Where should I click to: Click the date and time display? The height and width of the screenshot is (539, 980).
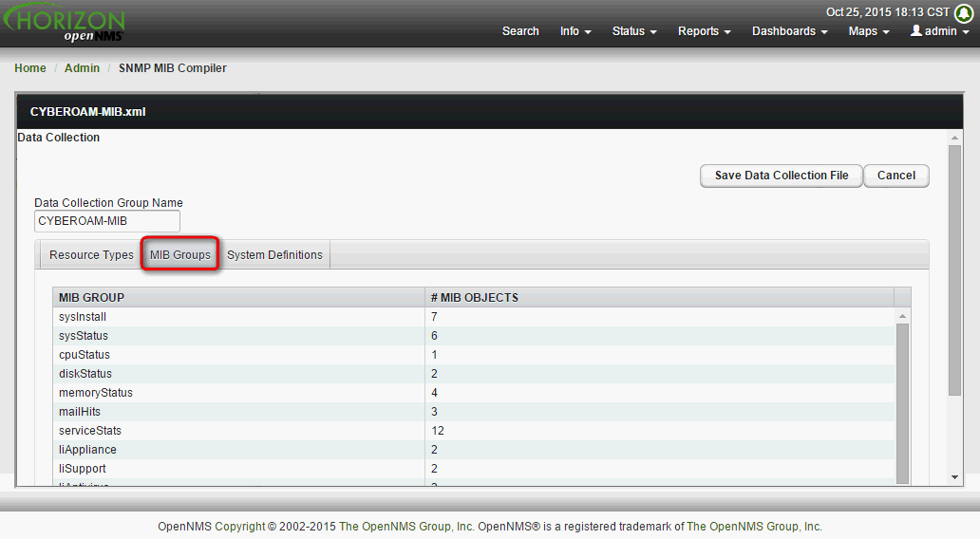click(x=888, y=12)
